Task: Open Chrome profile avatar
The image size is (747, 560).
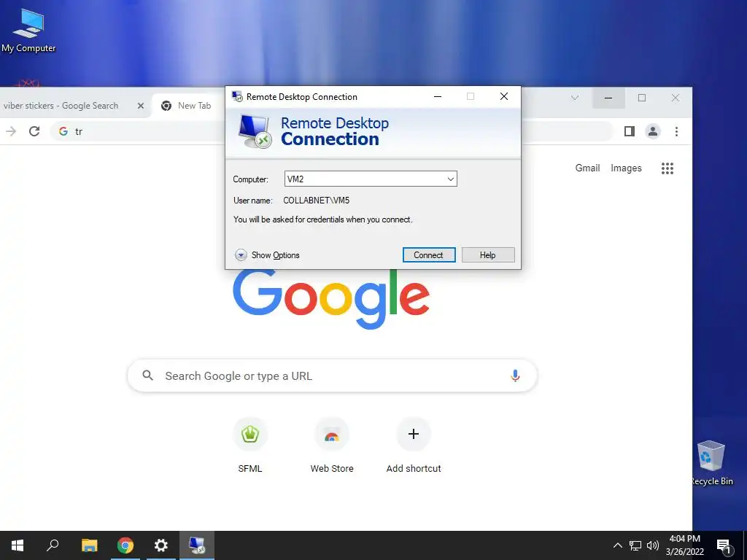Action: 653,131
